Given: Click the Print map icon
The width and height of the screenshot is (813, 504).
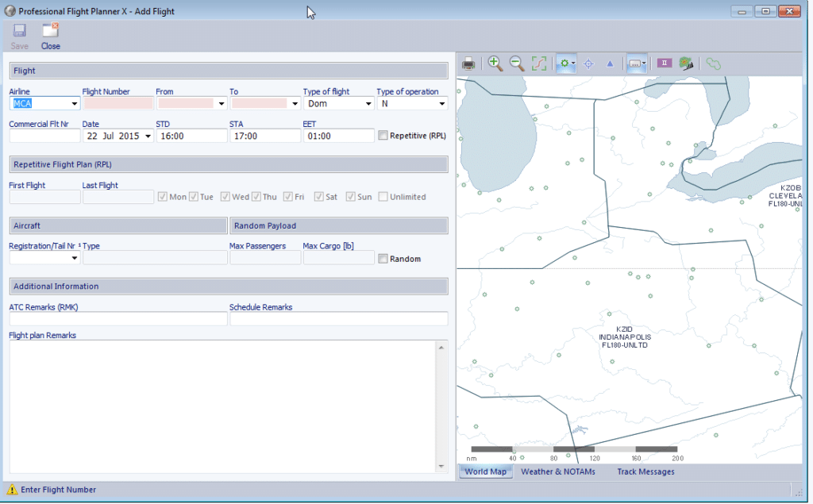Looking at the screenshot, I should point(468,63).
